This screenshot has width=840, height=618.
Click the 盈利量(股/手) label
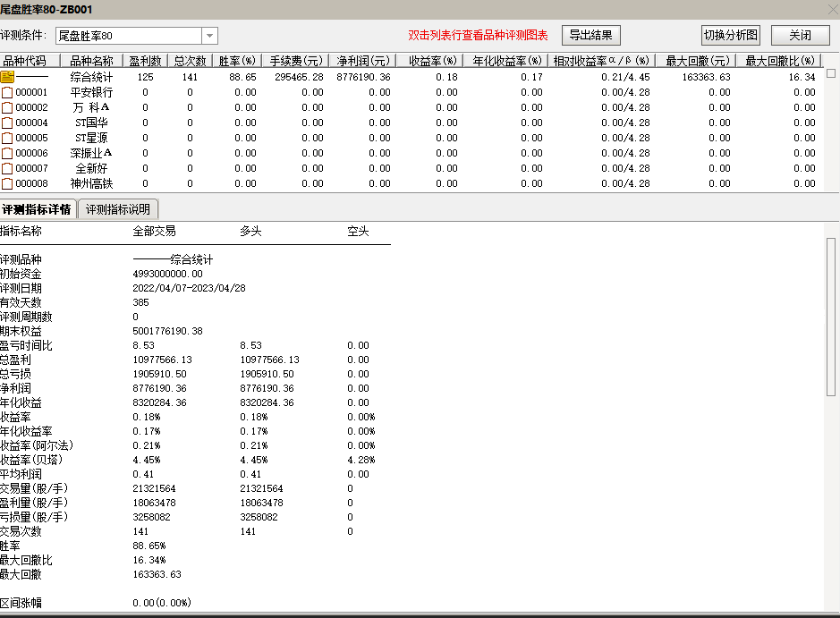(34, 503)
